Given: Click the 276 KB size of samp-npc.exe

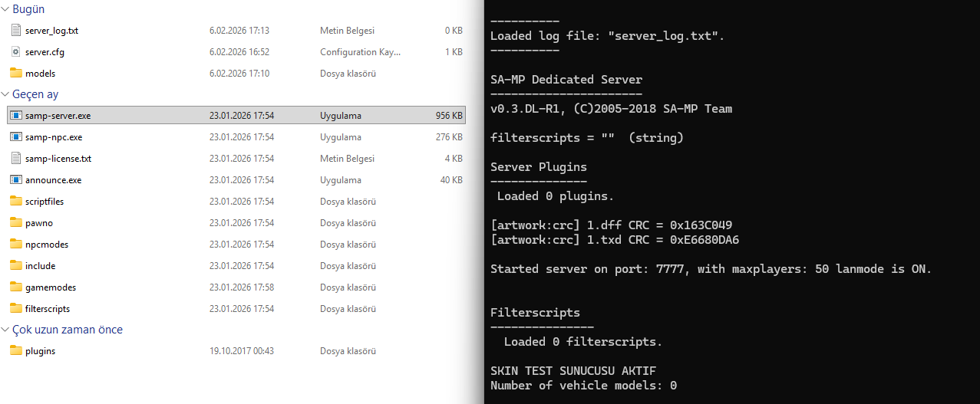Looking at the screenshot, I should coord(449,137).
